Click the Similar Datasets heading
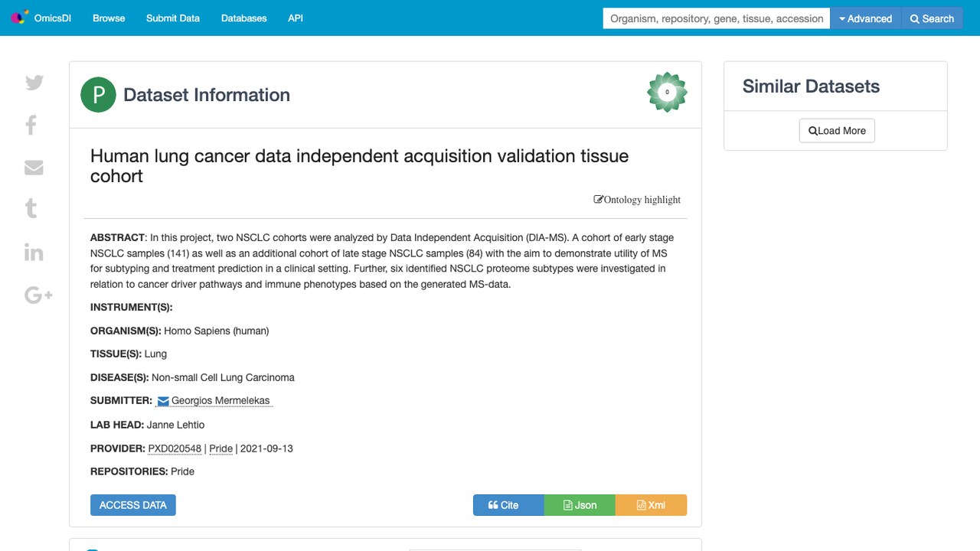The height and width of the screenshot is (551, 980). [x=811, y=86]
